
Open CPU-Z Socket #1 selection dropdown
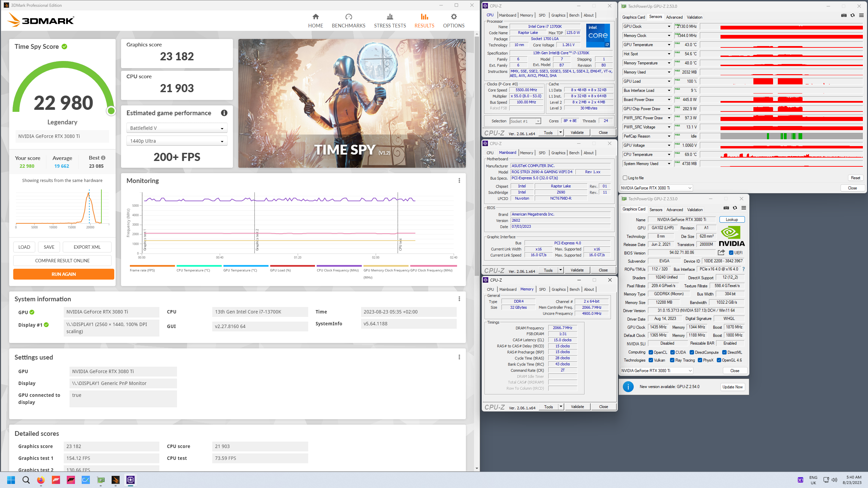525,121
